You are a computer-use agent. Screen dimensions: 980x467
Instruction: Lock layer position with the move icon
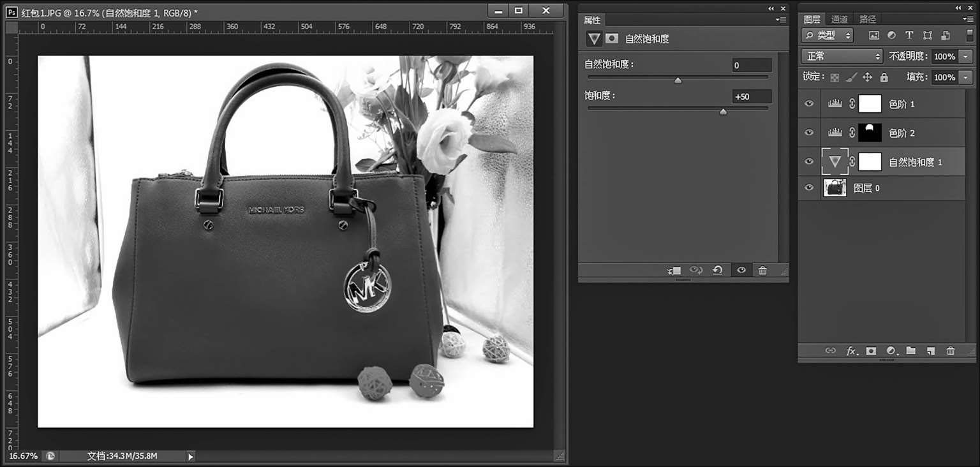click(867, 77)
